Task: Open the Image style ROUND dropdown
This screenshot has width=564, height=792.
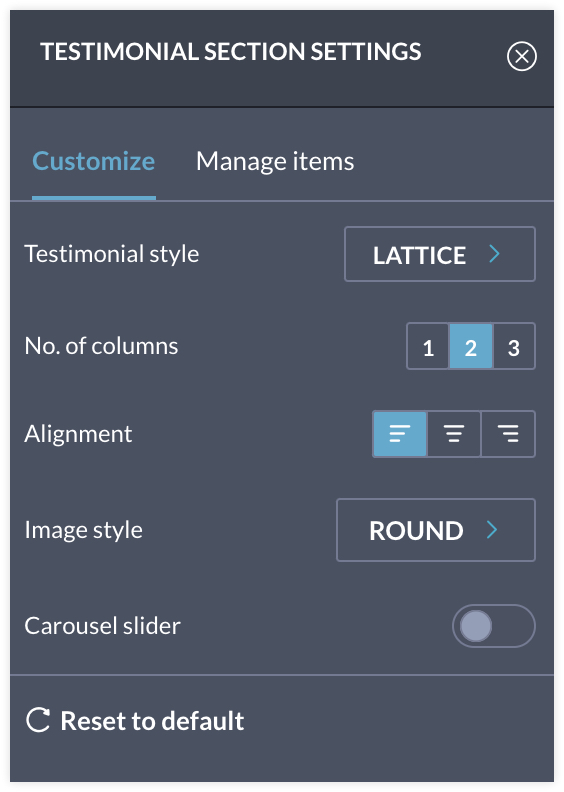Action: tap(436, 530)
